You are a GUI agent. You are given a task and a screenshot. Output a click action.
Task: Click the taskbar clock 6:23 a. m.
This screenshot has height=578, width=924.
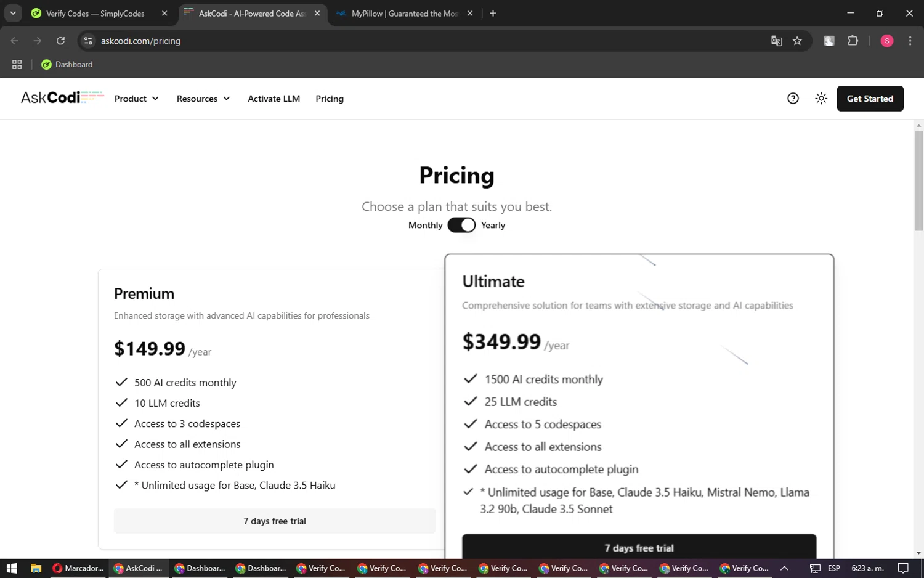(x=867, y=568)
